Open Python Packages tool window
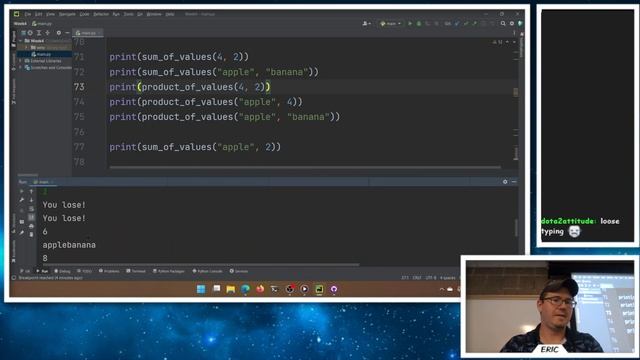This screenshot has height=360, width=640. 169,271
